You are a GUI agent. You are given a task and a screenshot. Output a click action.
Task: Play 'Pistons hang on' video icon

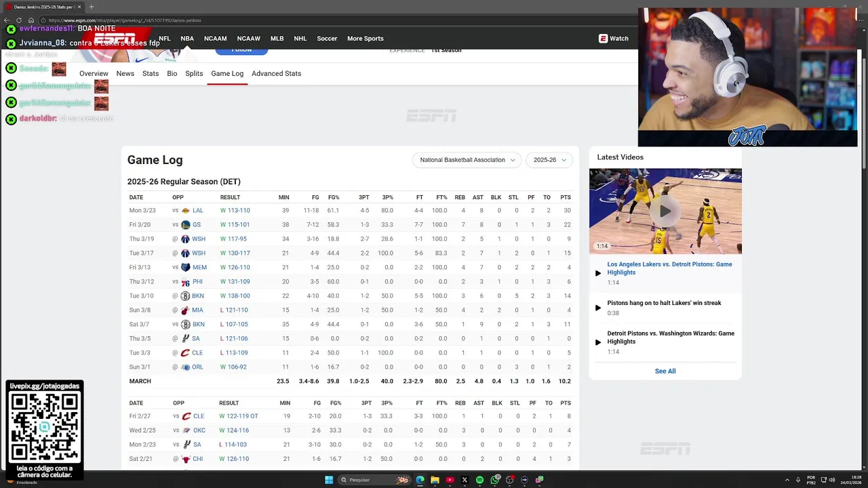pos(598,308)
